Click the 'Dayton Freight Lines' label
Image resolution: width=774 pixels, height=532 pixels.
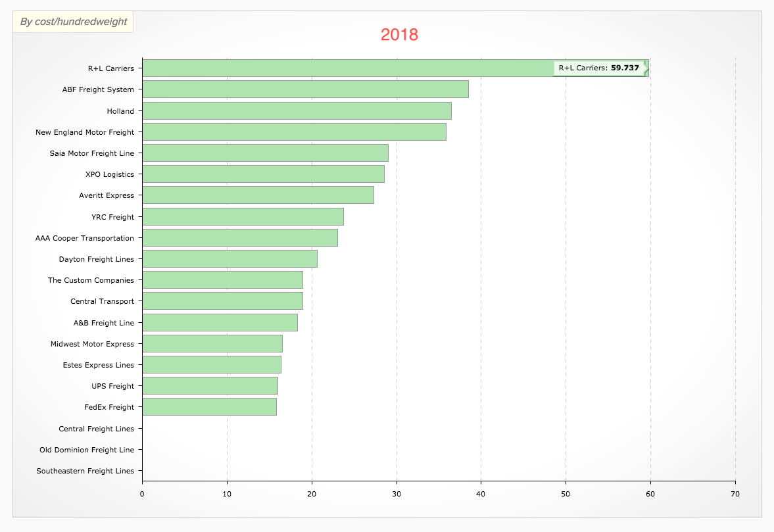(97, 260)
